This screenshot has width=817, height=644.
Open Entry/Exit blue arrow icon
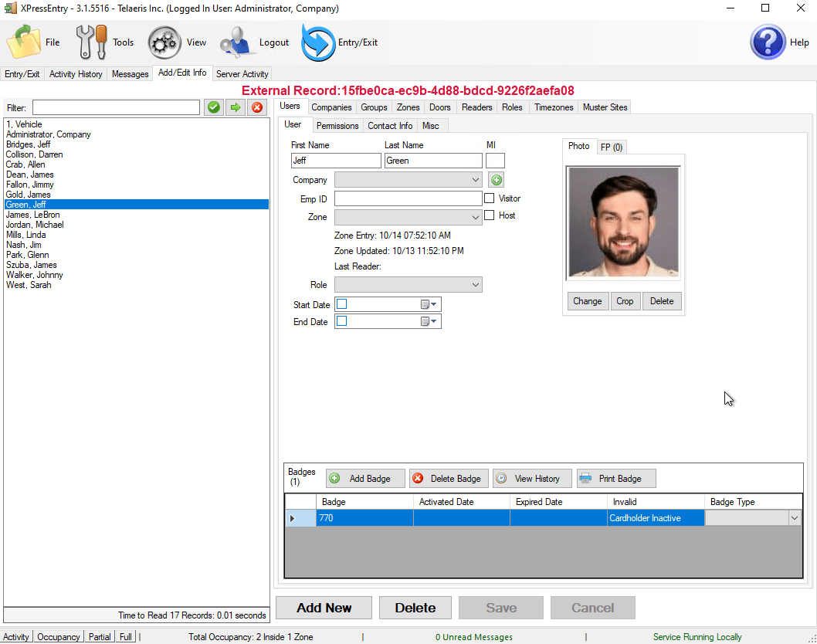click(317, 42)
